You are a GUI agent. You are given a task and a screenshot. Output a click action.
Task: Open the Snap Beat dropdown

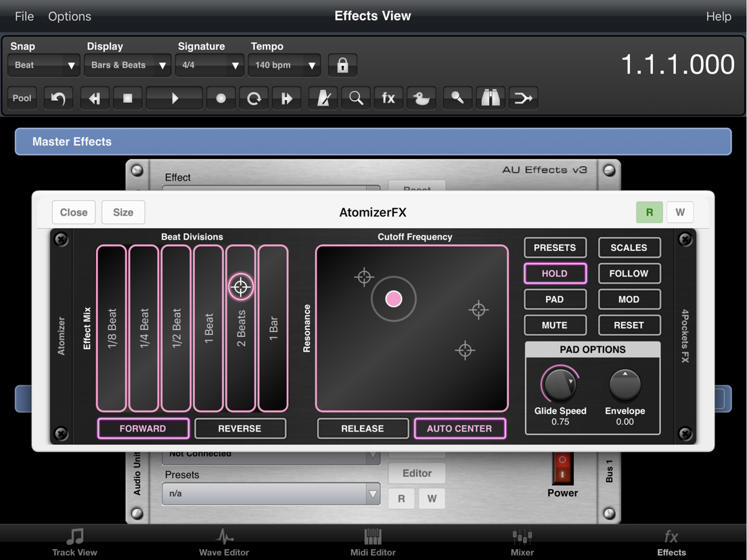(43, 65)
